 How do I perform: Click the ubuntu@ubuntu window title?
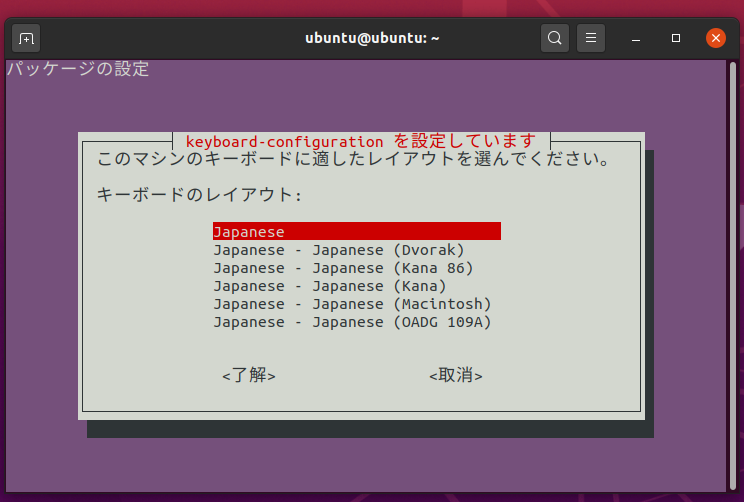click(372, 38)
